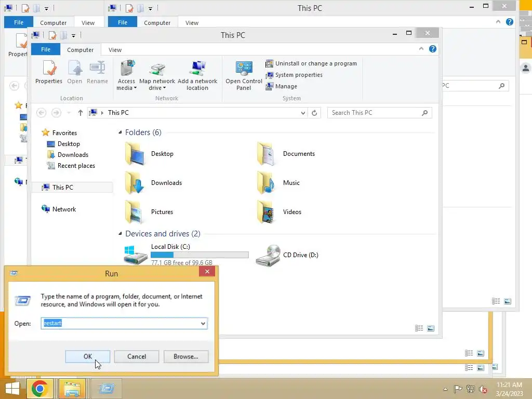Click Action Center flag in tray

point(458,389)
